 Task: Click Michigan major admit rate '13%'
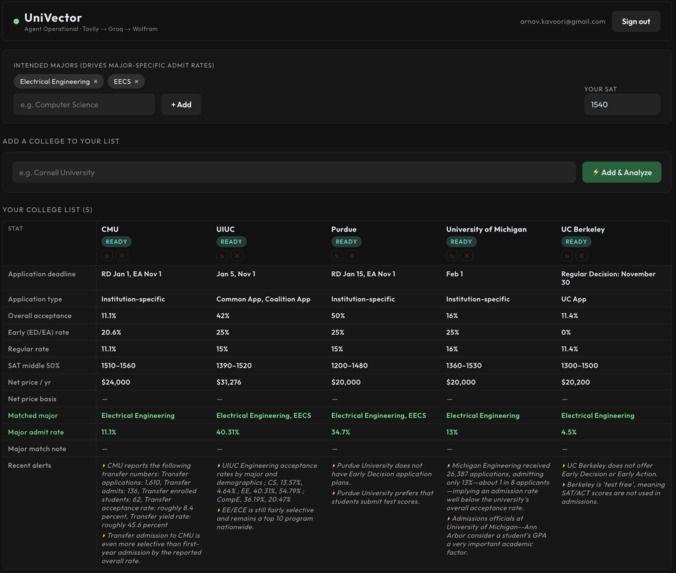(452, 432)
